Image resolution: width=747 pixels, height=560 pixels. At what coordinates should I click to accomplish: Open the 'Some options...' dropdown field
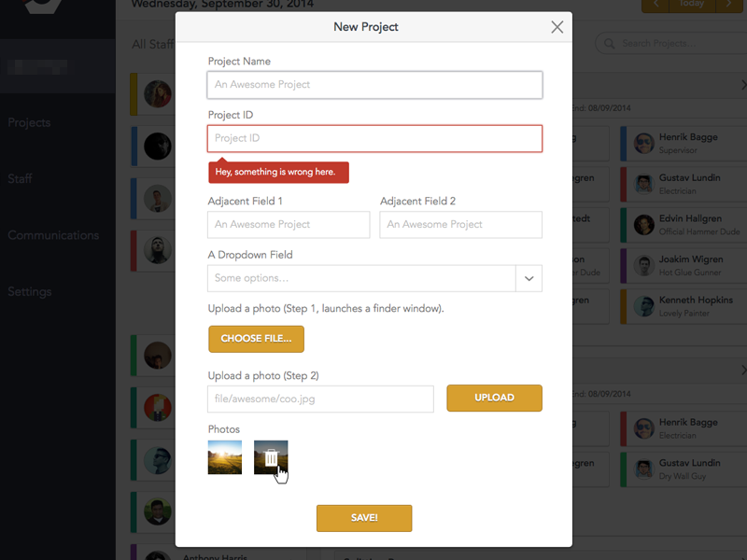pos(361,278)
